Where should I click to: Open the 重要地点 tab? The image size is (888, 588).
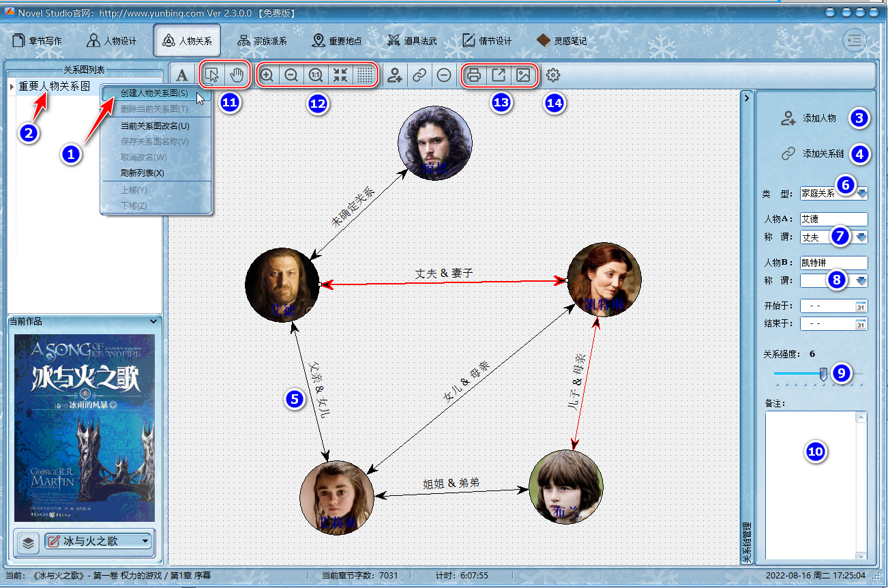point(337,41)
